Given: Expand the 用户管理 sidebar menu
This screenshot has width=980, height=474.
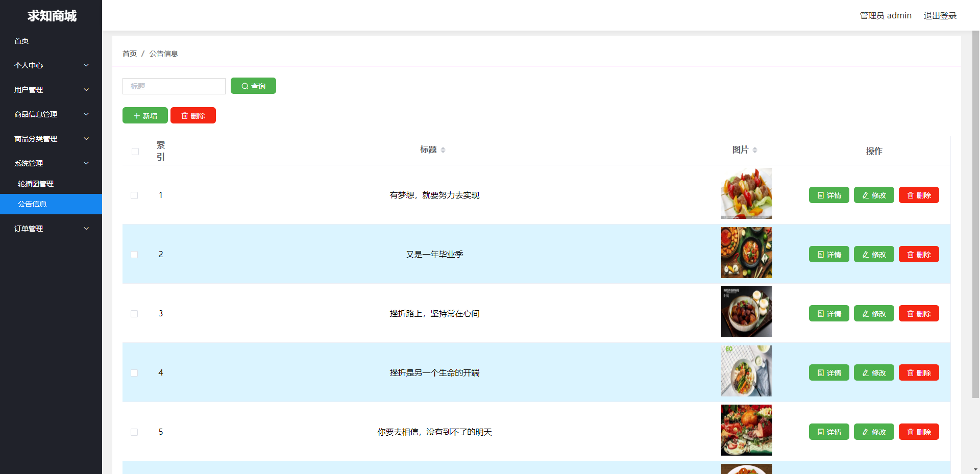Looking at the screenshot, I should [x=51, y=90].
